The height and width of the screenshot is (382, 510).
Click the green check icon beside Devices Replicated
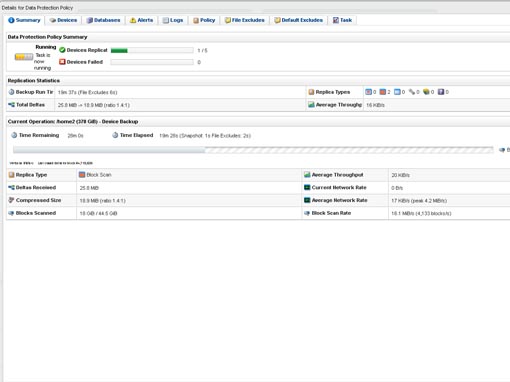click(x=62, y=50)
